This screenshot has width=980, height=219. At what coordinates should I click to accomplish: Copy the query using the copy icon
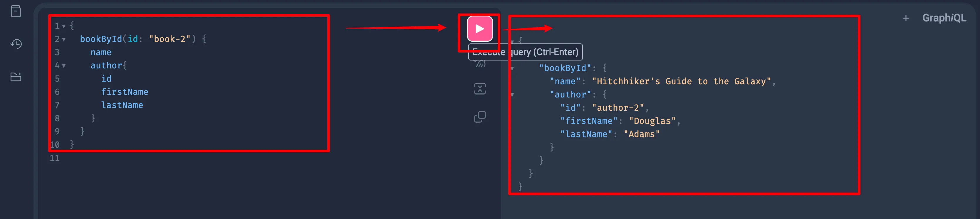coord(480,117)
